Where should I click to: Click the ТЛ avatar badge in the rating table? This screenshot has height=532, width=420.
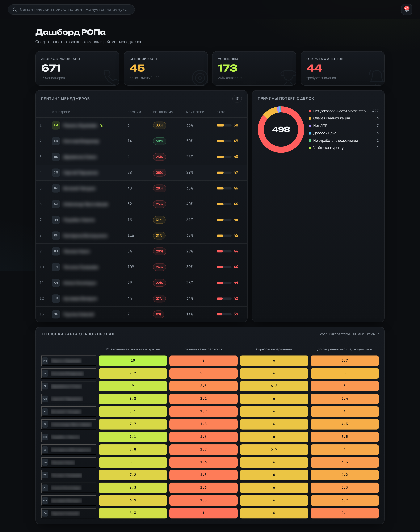[56, 267]
